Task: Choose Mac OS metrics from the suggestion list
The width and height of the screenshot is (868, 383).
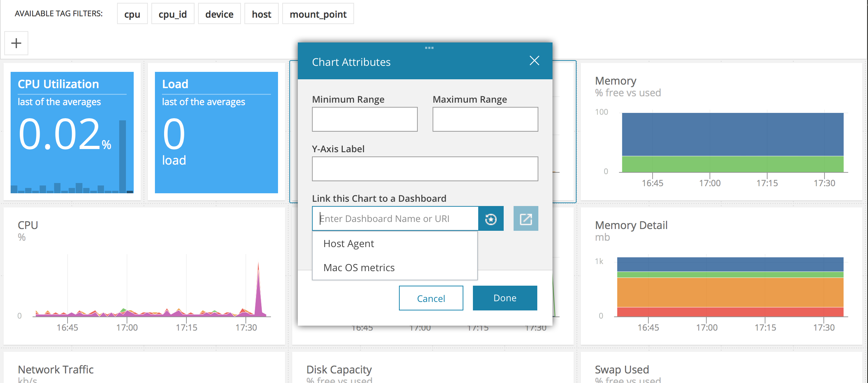Action: [x=359, y=267]
